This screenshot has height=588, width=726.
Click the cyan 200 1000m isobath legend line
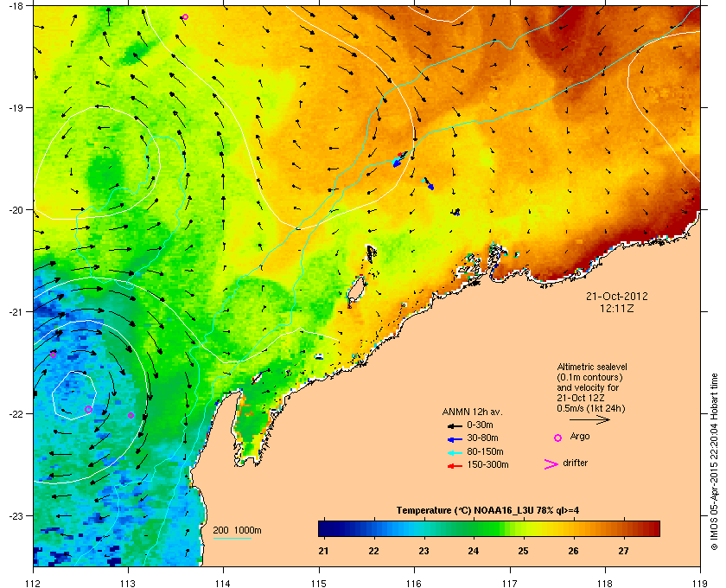(232, 538)
